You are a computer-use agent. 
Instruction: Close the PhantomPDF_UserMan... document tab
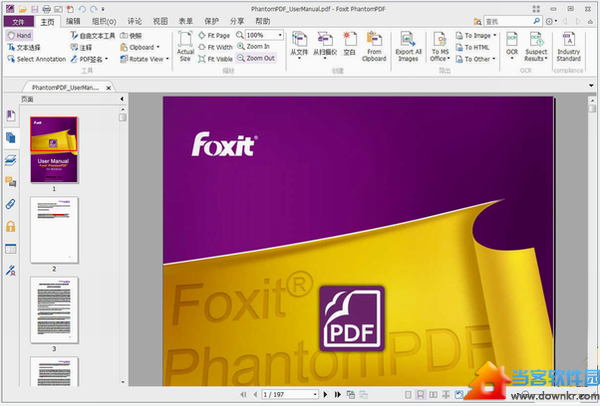coord(109,88)
